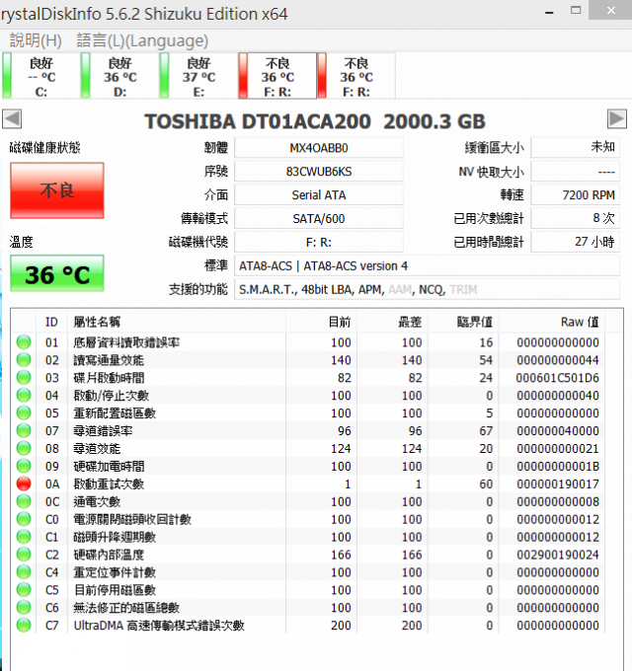
Task: Click the 底層資料讀取錯誤率 attribute name
Action: tap(126, 342)
